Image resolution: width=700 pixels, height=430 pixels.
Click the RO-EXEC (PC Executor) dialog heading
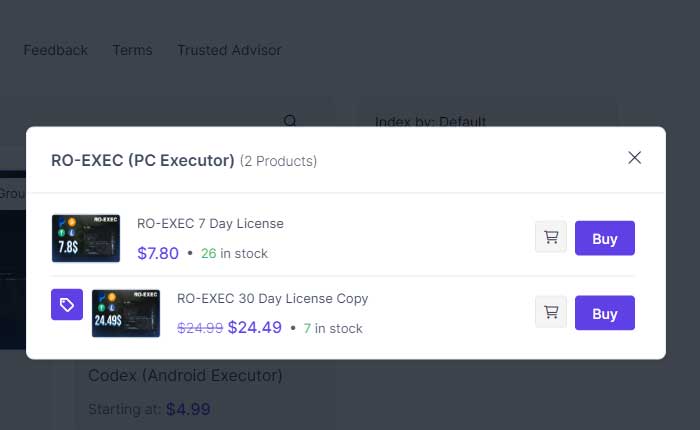coord(143,160)
